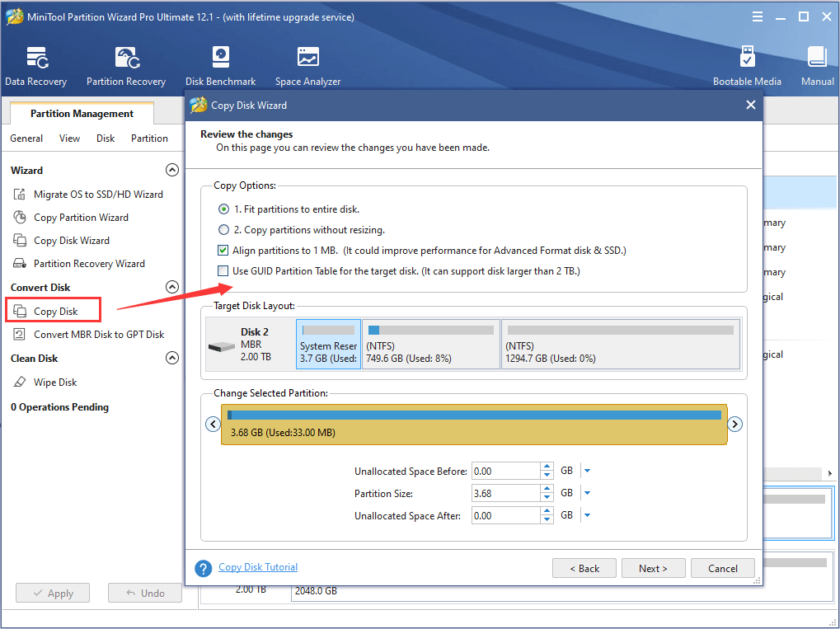Click the Migrate OS to SSD/HD Wizard label
This screenshot has height=629, width=840.
click(99, 195)
